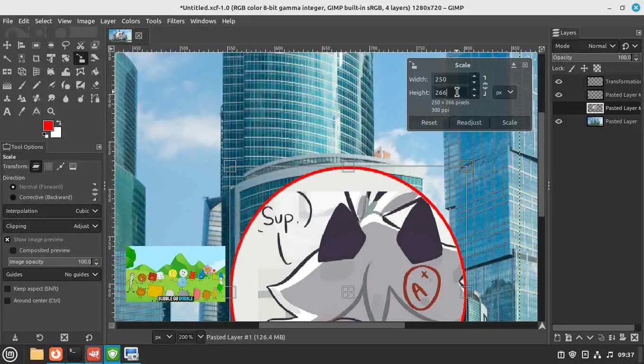Swap foreground and background colors
Screen dimensions: 644x364
(x=59, y=123)
